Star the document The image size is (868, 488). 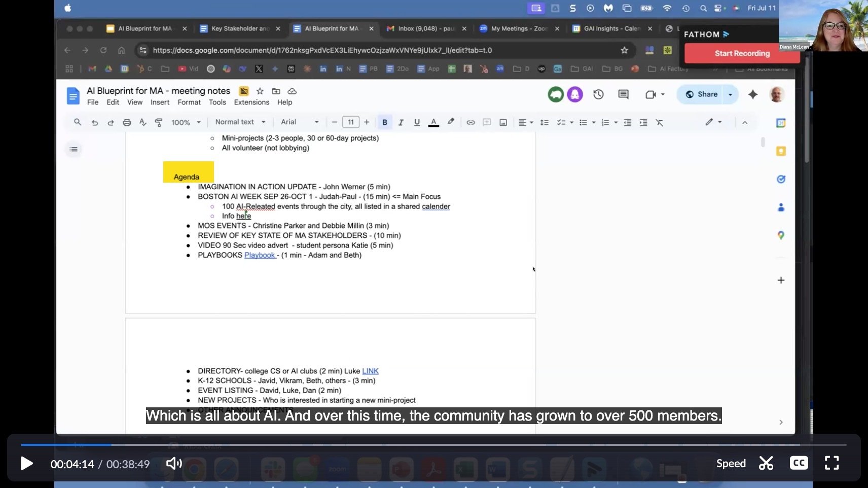(260, 91)
